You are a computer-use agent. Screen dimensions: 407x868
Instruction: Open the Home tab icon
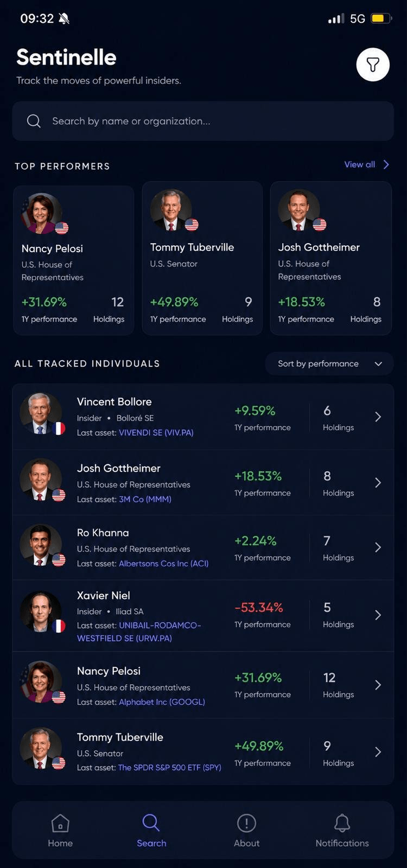pyautogui.click(x=60, y=823)
